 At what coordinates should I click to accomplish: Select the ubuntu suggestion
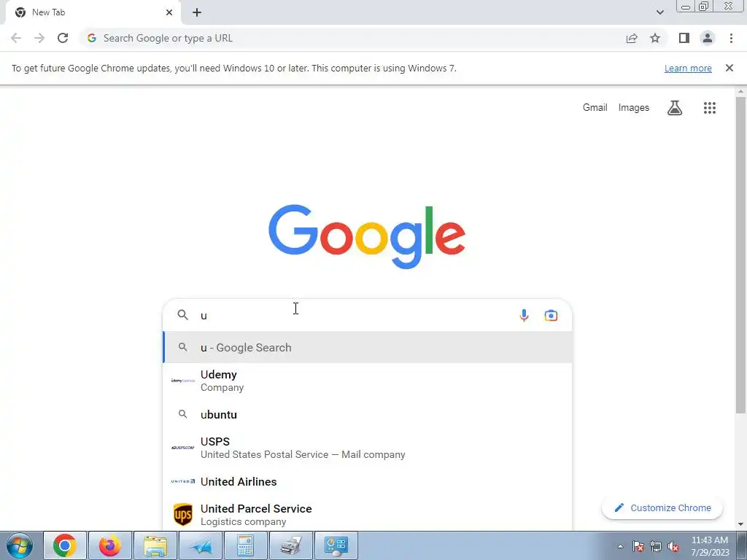point(368,414)
